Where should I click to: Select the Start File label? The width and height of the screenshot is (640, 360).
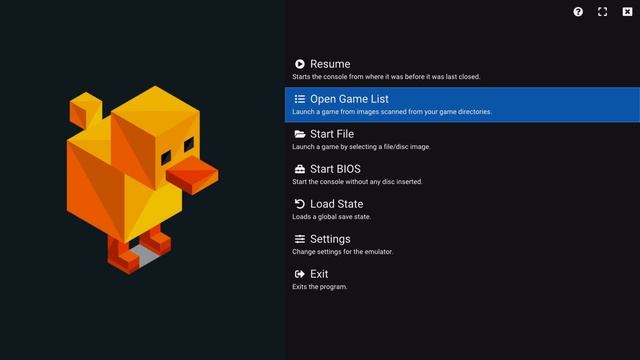332,134
